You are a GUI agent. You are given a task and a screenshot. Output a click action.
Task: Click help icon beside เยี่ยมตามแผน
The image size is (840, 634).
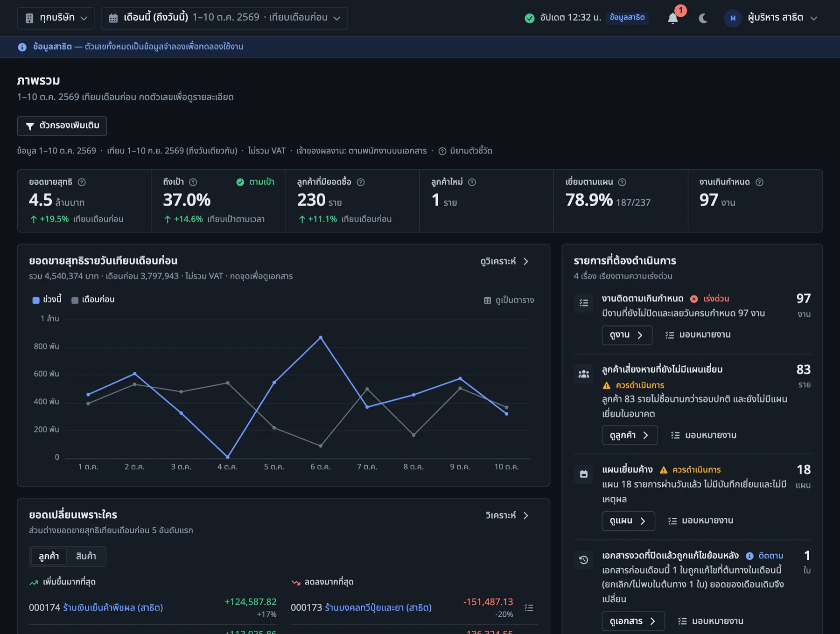point(622,182)
